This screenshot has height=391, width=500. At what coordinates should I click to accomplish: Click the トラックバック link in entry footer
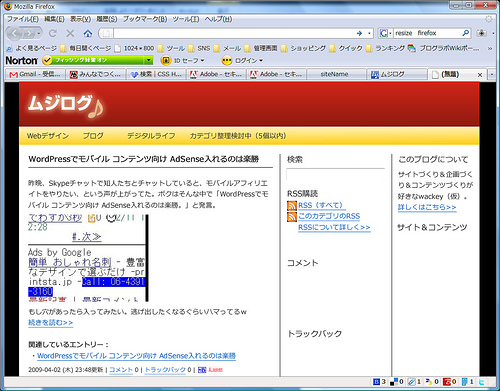165,370
